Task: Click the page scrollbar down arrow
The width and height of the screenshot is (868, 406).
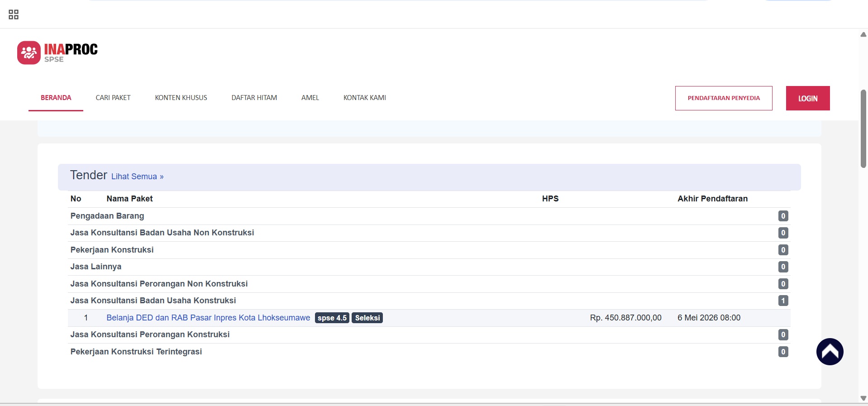Action: [863, 398]
